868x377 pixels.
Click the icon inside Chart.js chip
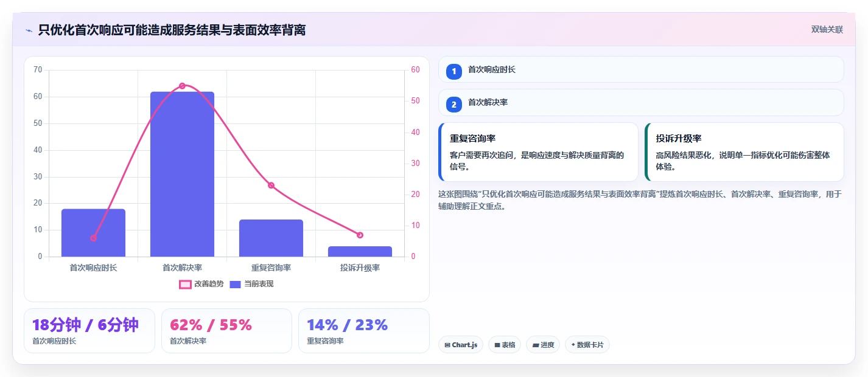[x=447, y=345]
